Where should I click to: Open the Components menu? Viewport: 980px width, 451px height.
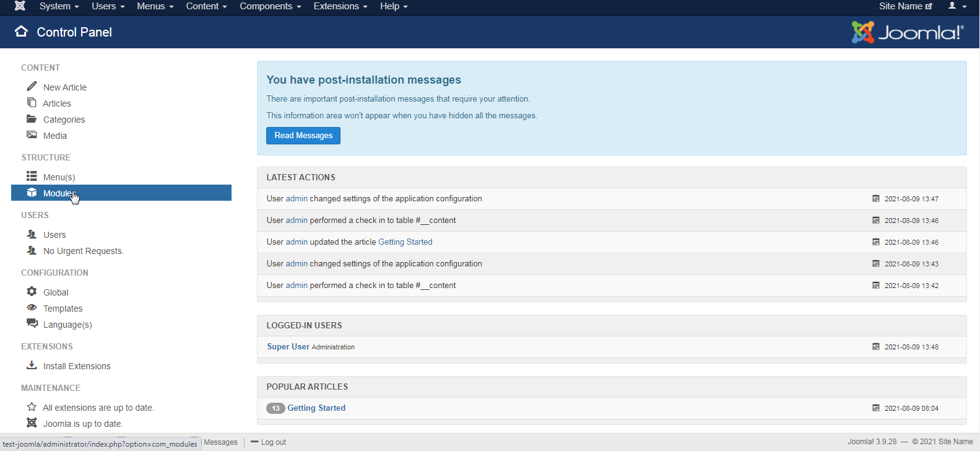click(270, 6)
